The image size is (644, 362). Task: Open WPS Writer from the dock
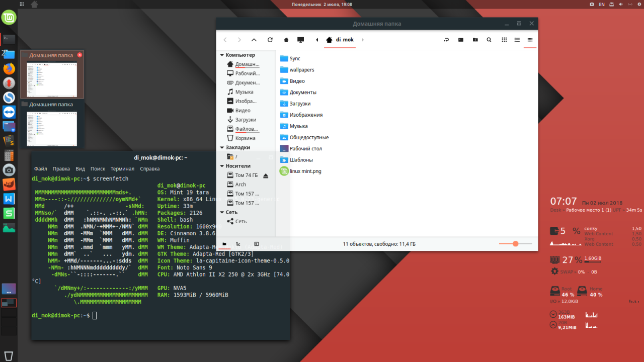coord(9,199)
